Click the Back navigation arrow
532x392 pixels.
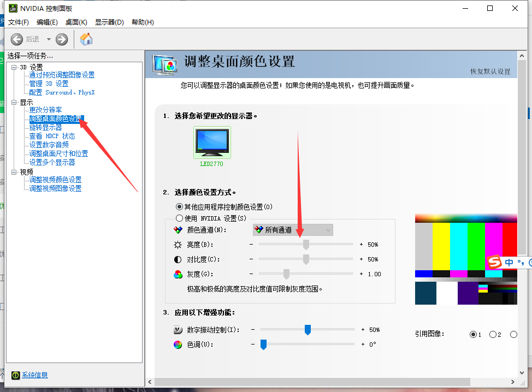(x=17, y=39)
